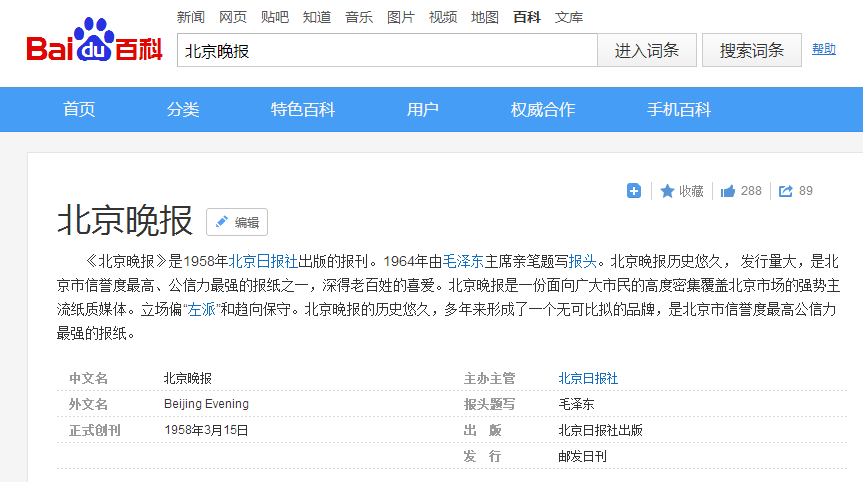Image resolution: width=863 pixels, height=482 pixels.
Task: Follow the 左派 link in the summary
Action: (x=201, y=309)
